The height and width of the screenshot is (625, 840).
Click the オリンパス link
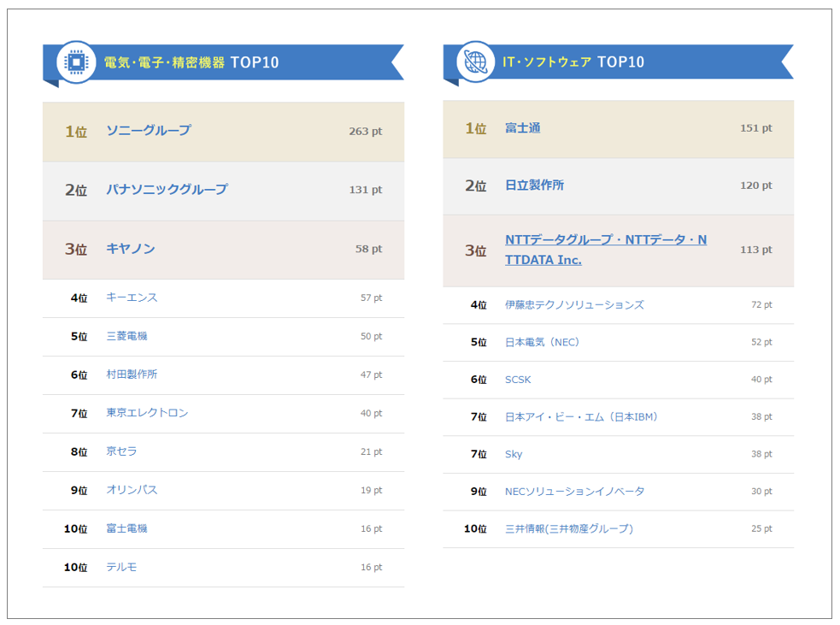tap(132, 490)
